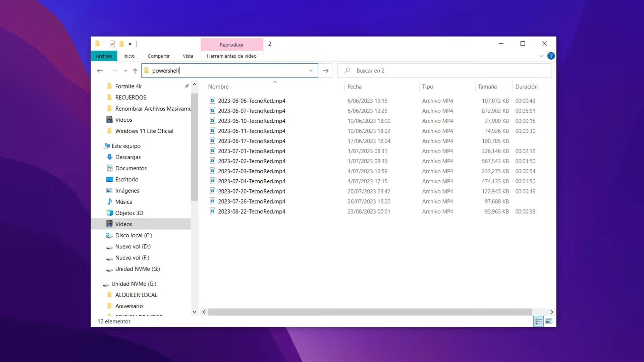Click the icon of 2023-06-07-TecnoRed.mp4
Viewport: 644px width, 362px height.
point(213,110)
